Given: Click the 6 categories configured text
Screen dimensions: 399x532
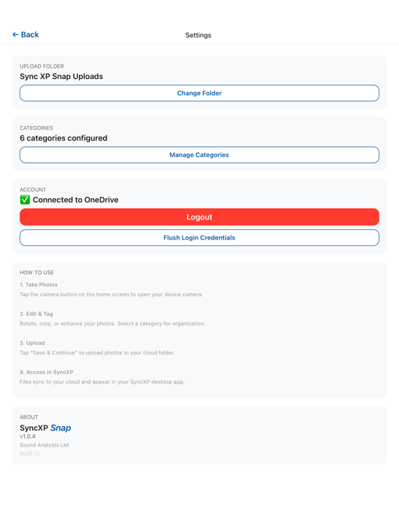Looking at the screenshot, I should click(x=64, y=138).
